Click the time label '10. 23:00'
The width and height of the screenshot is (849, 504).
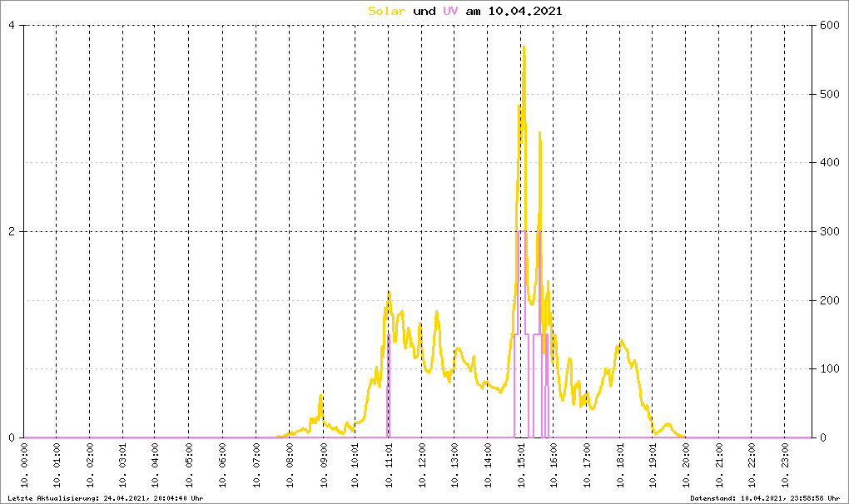(785, 466)
